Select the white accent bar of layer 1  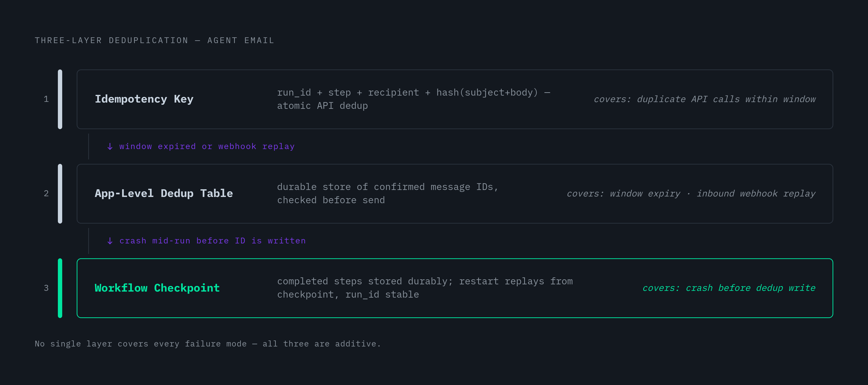(x=60, y=99)
